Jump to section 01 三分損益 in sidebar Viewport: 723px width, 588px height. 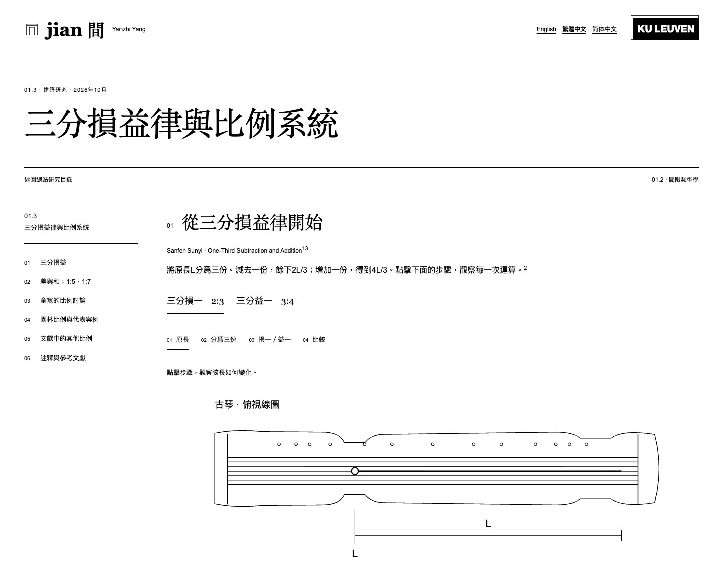(45, 263)
